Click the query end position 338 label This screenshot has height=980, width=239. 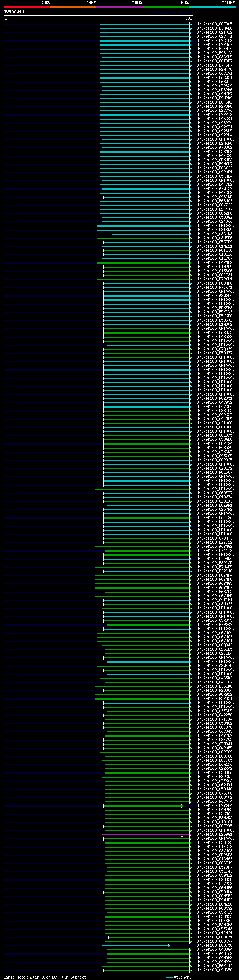point(189,18)
